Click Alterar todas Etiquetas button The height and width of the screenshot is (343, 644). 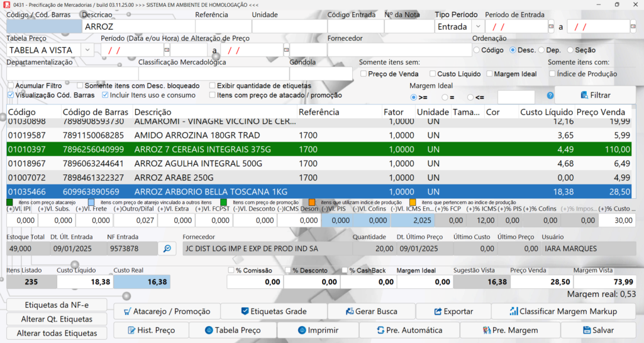click(57, 333)
